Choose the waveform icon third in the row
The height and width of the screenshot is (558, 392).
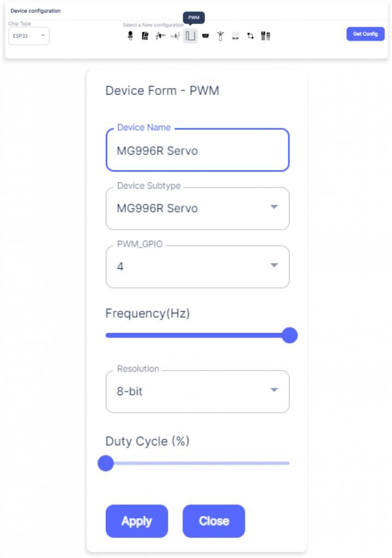(160, 36)
